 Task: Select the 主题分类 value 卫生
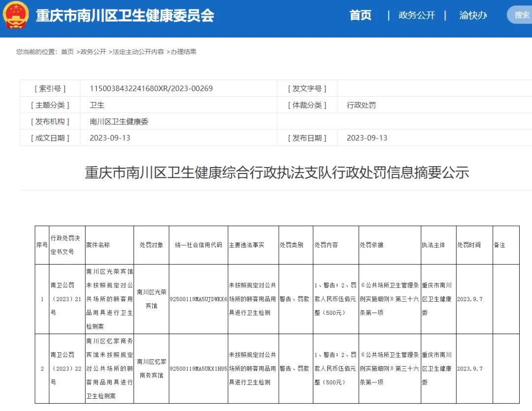click(97, 105)
